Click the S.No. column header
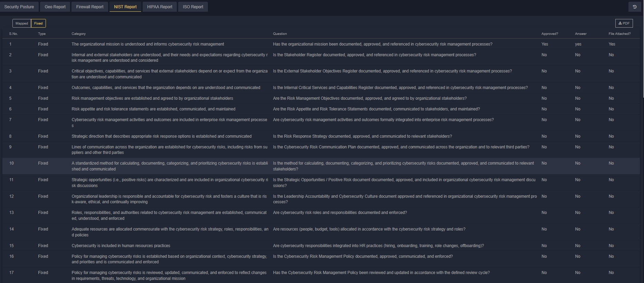644x283 pixels. [13, 34]
